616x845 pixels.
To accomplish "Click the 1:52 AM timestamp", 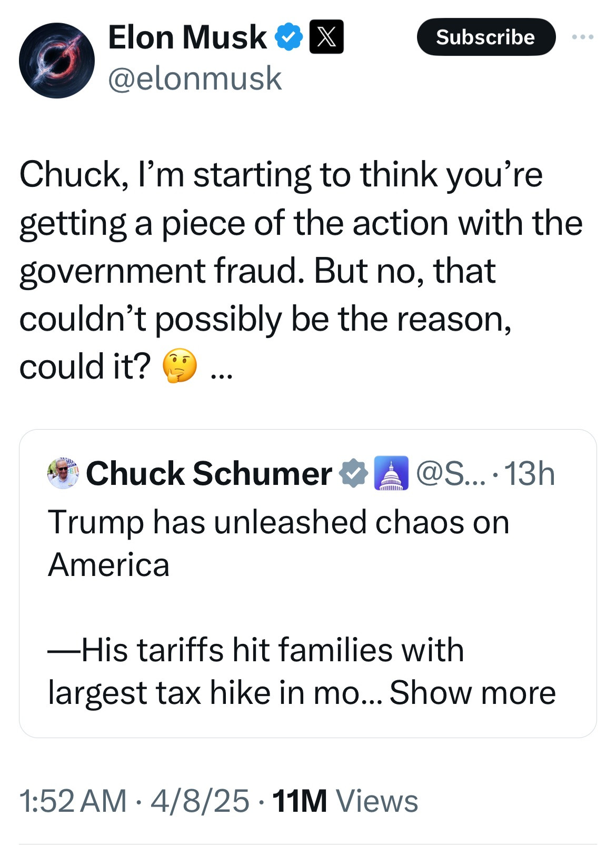I will tap(73, 801).
